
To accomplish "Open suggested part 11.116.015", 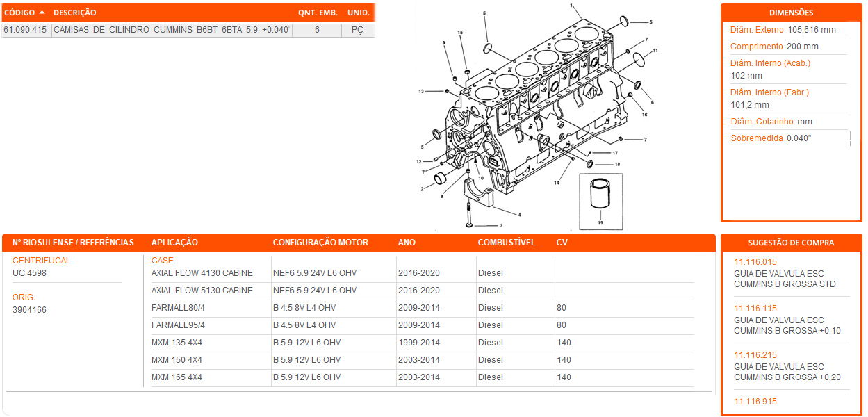I will click(755, 262).
